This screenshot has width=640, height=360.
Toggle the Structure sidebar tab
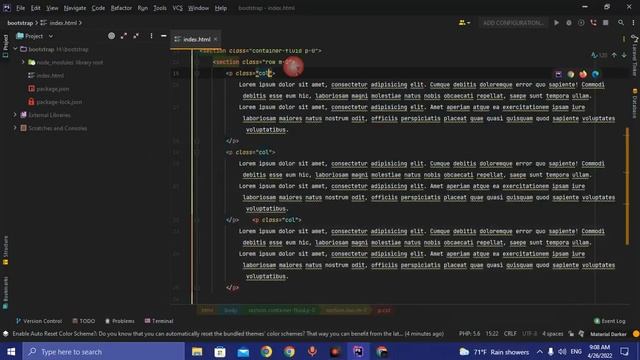[x=5, y=251]
